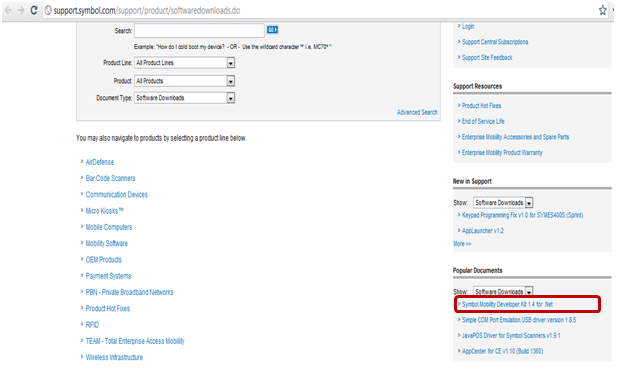617x369 pixels.
Task: Open the Micro Kiosks product line
Action: (x=104, y=211)
